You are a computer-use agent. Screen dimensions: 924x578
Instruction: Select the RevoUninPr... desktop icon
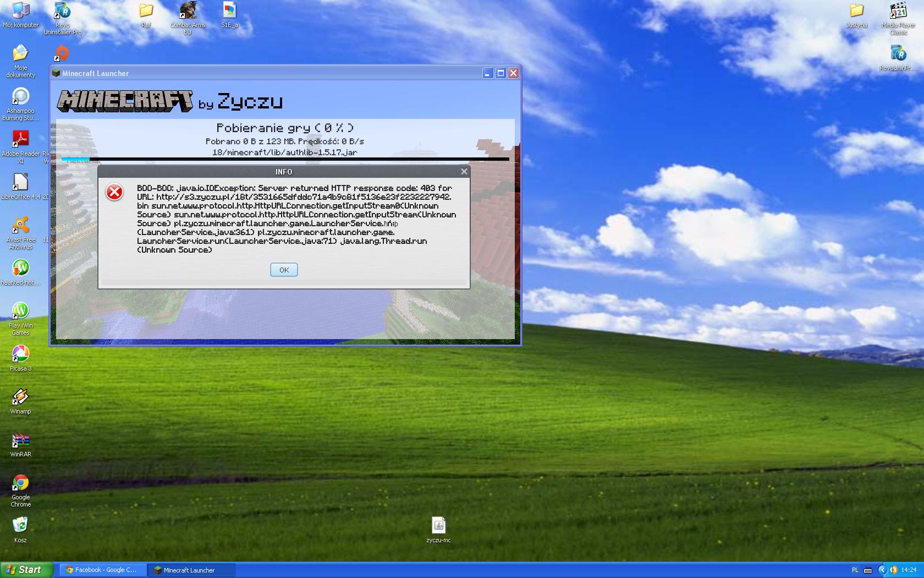pyautogui.click(x=898, y=58)
